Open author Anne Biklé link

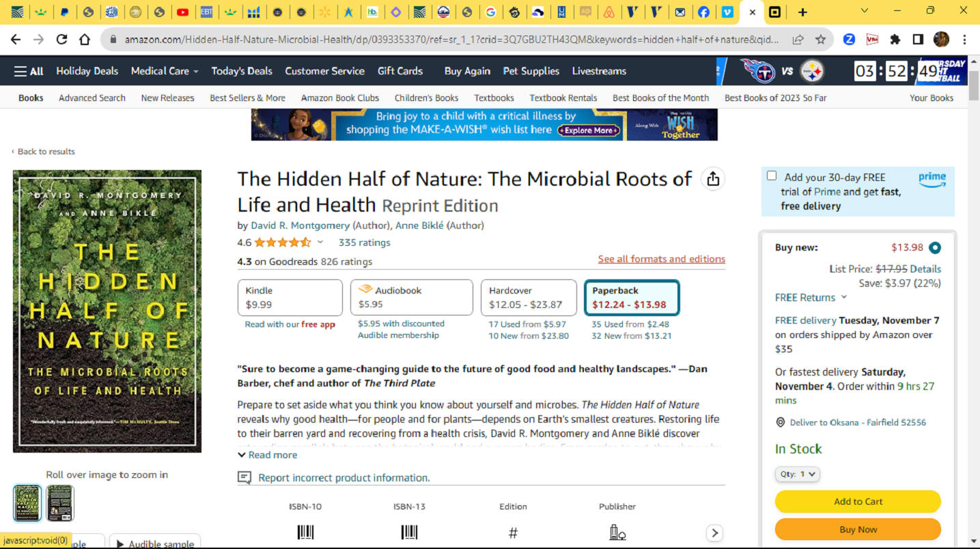click(419, 225)
